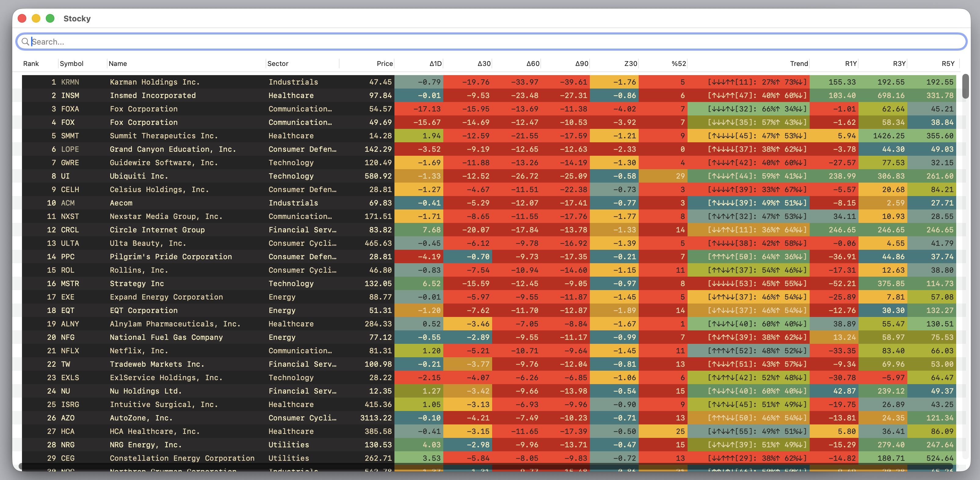The width and height of the screenshot is (980, 480).
Task: Click Nu Holdings Ltd. name
Action: tap(146, 391)
